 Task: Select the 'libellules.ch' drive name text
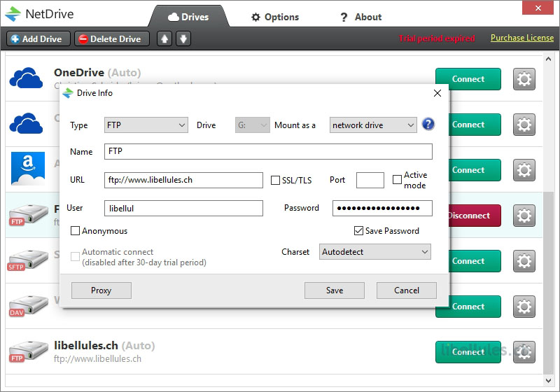(85, 346)
